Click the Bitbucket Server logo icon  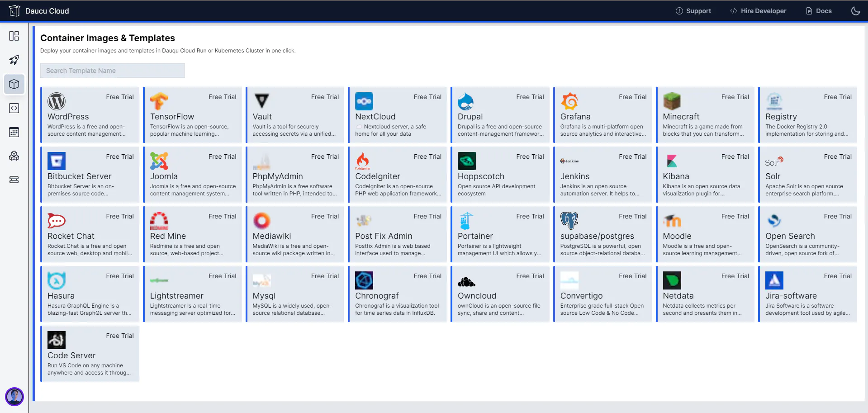coord(57,161)
